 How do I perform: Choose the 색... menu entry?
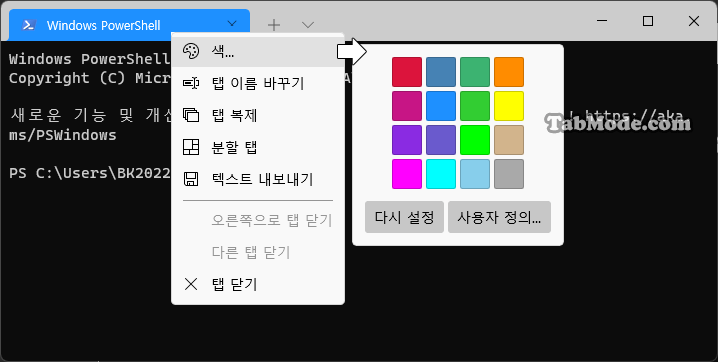pyautogui.click(x=258, y=52)
